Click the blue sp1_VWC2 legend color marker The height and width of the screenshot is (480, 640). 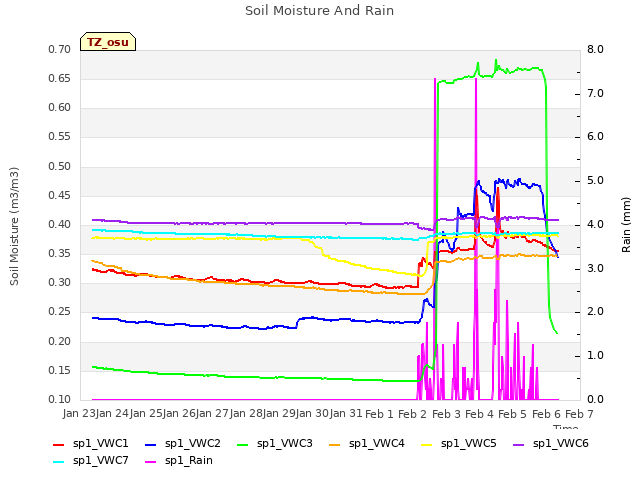(x=151, y=445)
